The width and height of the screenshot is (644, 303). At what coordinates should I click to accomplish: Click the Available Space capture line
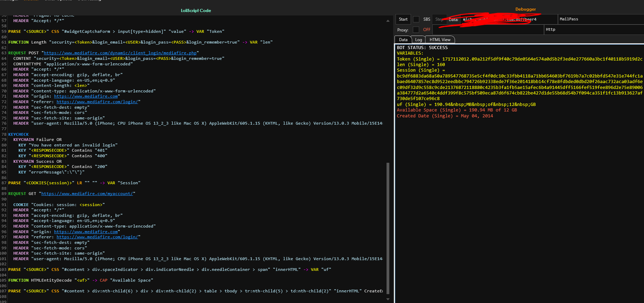coord(456,110)
